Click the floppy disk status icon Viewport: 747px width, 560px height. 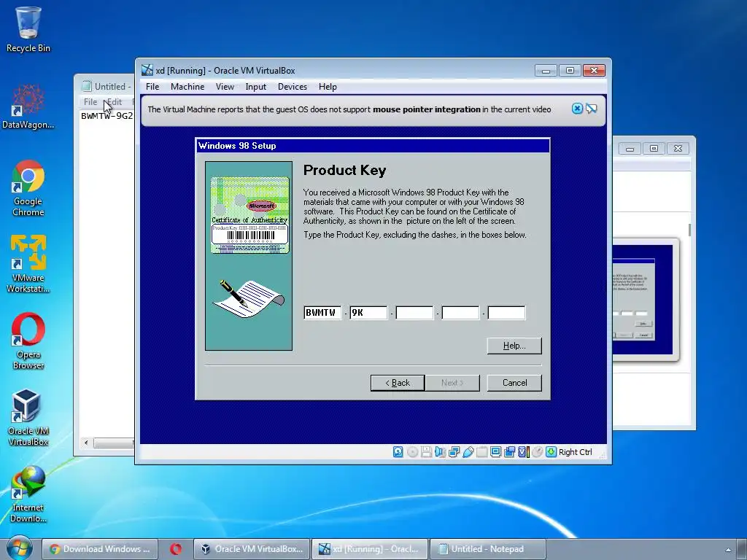point(426,452)
